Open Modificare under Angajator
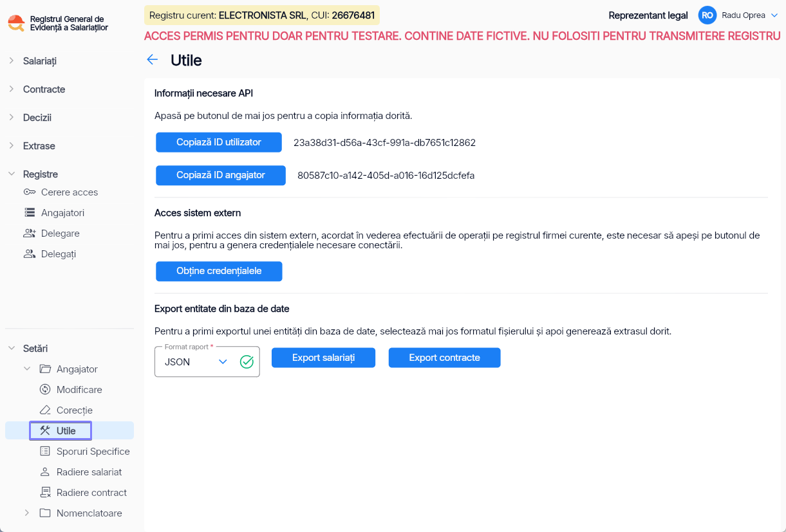 click(79, 390)
